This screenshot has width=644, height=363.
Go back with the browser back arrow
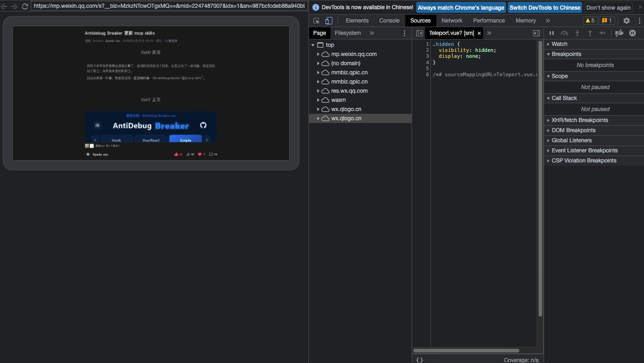point(4,6)
